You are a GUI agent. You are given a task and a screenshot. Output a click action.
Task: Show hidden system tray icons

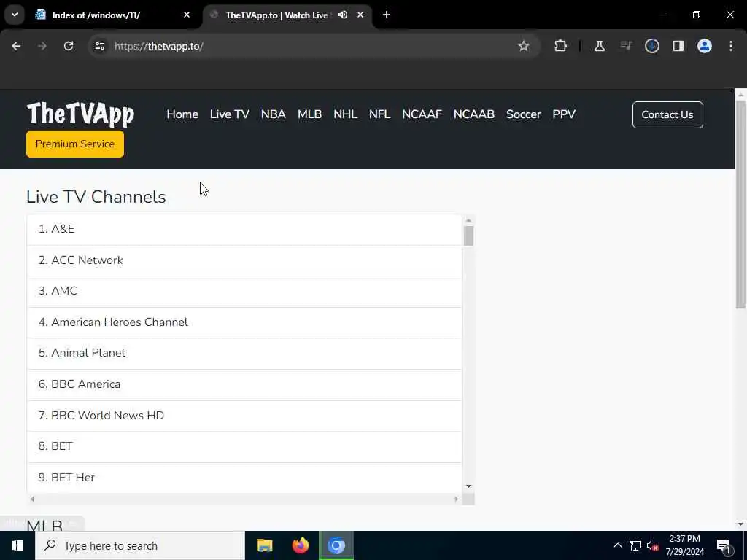point(617,545)
